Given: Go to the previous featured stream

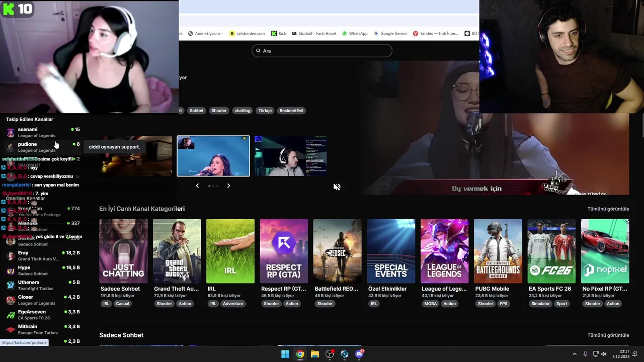Looking at the screenshot, I should (197, 186).
